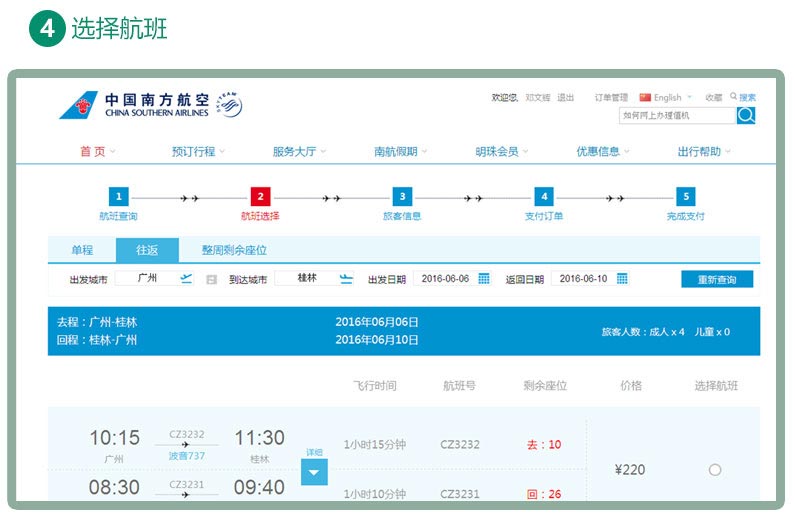Image resolution: width=795 pixels, height=520 pixels.
Task: Click step 3 旅客信息 progress marker
Action: (x=402, y=197)
